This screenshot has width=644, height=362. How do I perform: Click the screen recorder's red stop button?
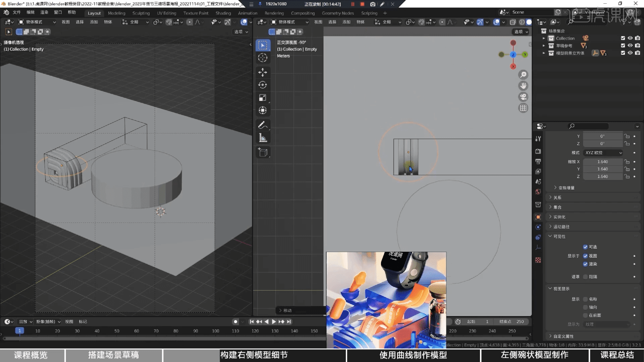point(362,4)
